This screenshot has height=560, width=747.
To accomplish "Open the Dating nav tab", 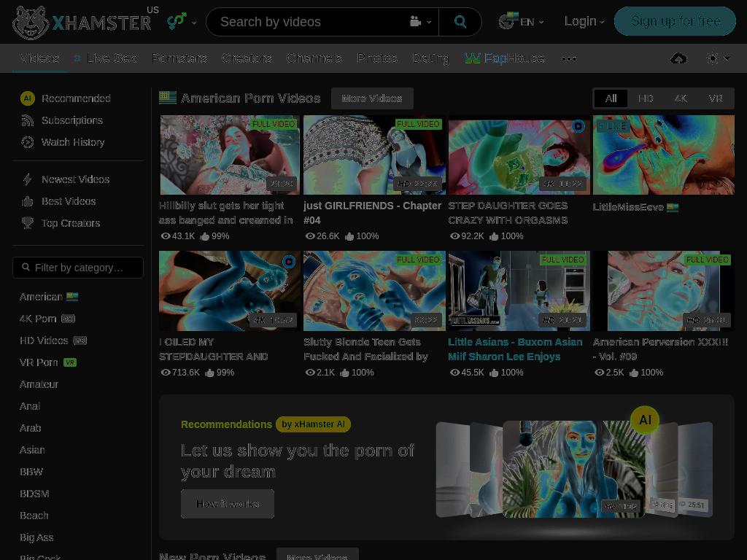I will (430, 58).
